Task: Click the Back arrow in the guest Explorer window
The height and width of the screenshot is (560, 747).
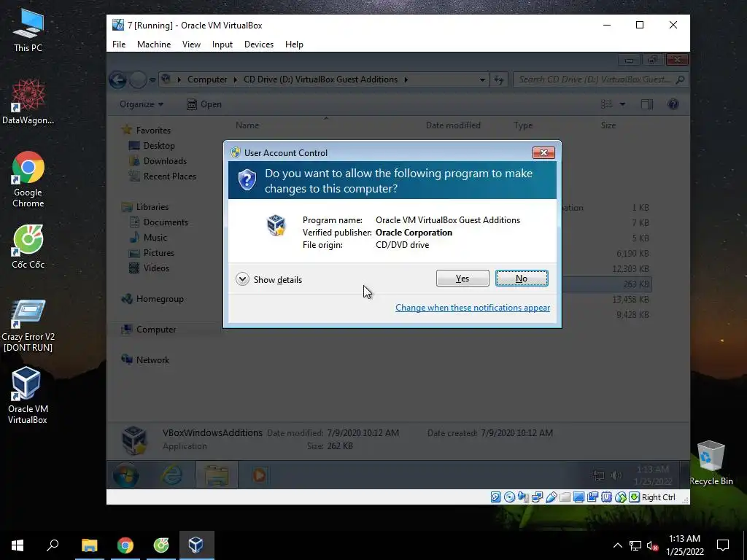Action: [117, 79]
